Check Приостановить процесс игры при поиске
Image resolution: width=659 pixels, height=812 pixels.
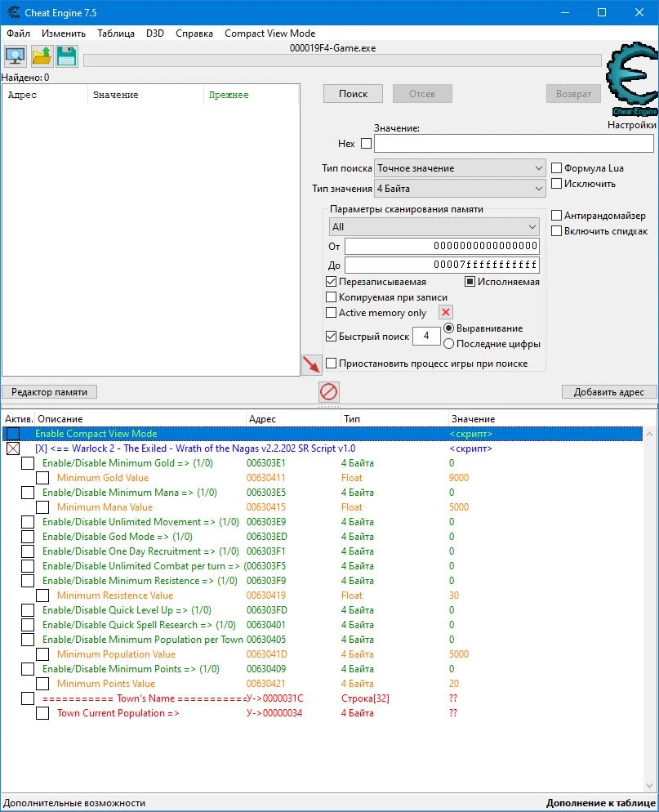point(332,363)
